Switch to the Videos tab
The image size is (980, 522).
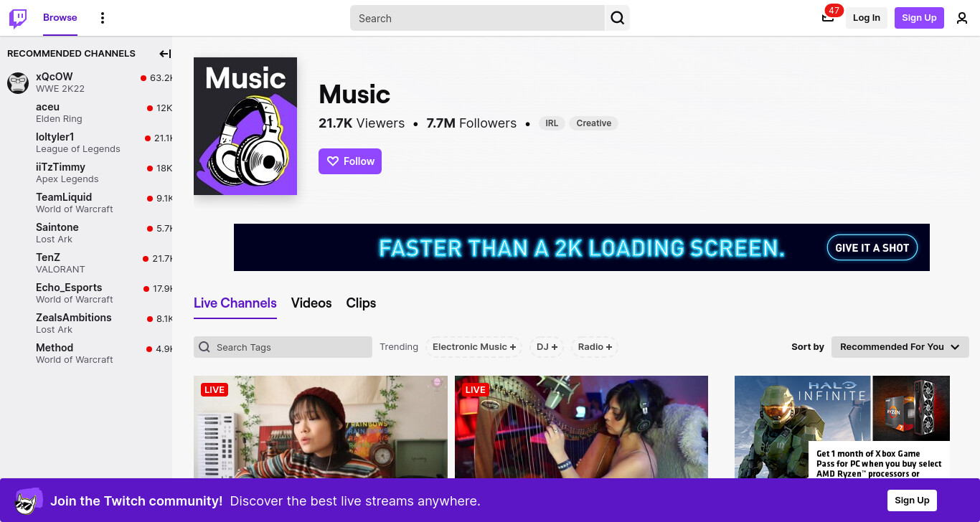(x=311, y=303)
